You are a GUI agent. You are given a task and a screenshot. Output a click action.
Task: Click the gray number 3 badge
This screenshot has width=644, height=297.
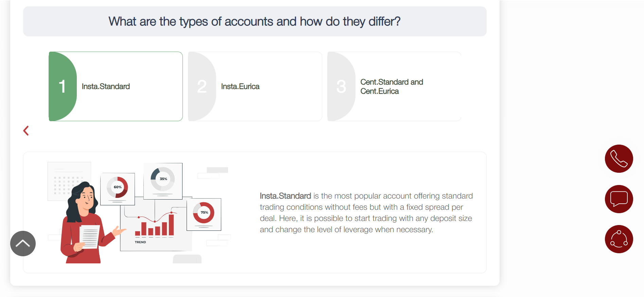click(x=341, y=86)
